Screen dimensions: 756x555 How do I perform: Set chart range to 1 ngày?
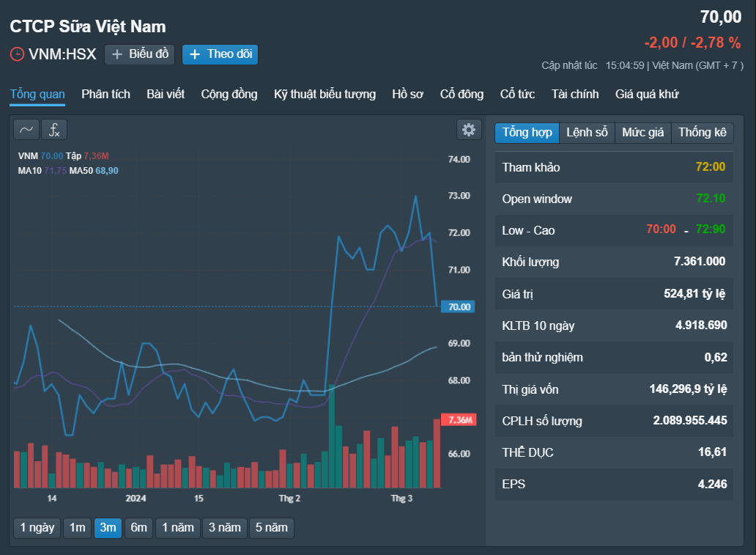click(x=37, y=528)
